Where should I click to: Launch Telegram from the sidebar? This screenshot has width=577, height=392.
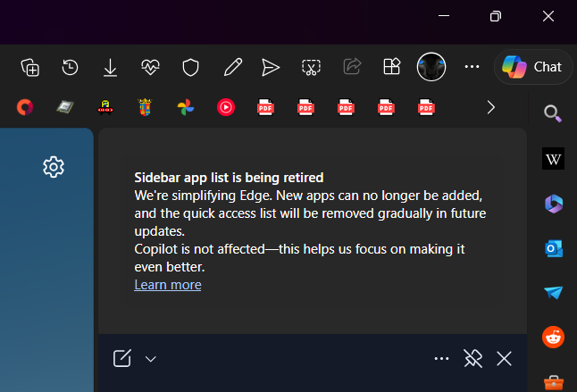[553, 293]
